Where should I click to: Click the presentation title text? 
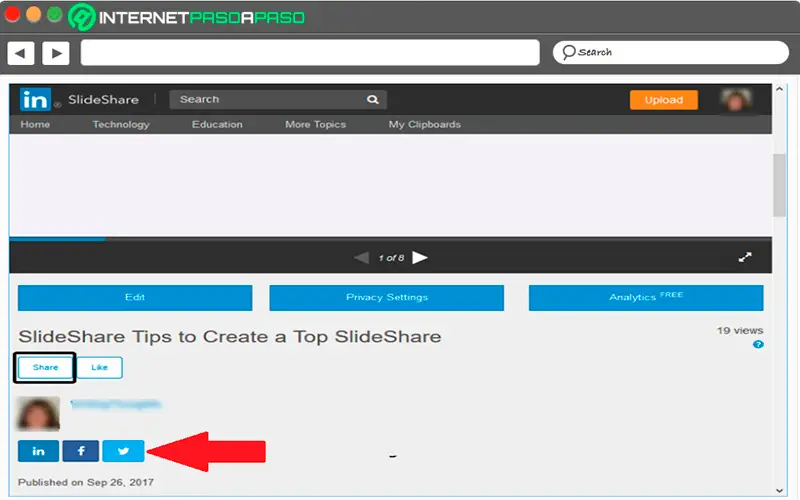[230, 337]
